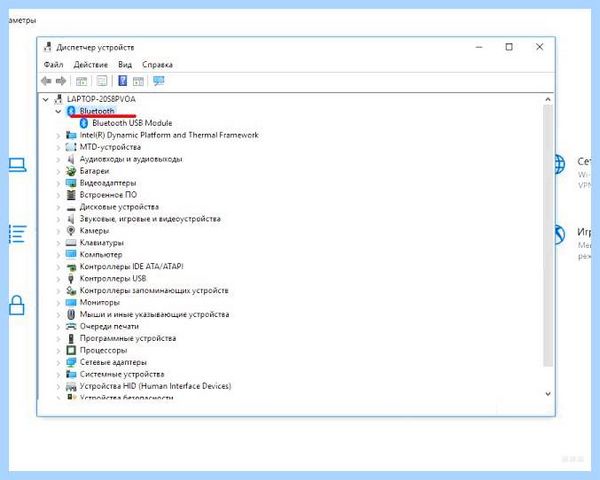Expand the MTD-устройства category
The width and height of the screenshot is (600, 480).
pyautogui.click(x=58, y=147)
